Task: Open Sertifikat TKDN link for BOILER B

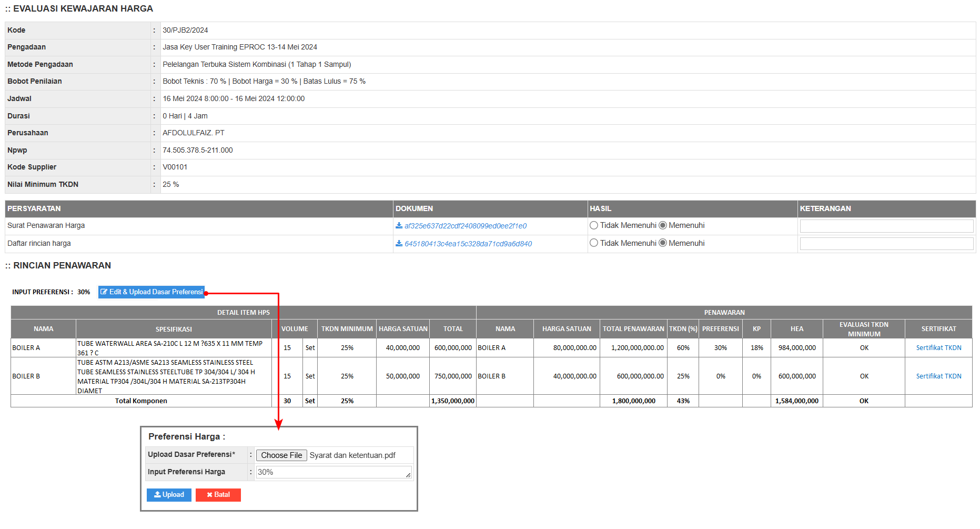Action: tap(938, 376)
